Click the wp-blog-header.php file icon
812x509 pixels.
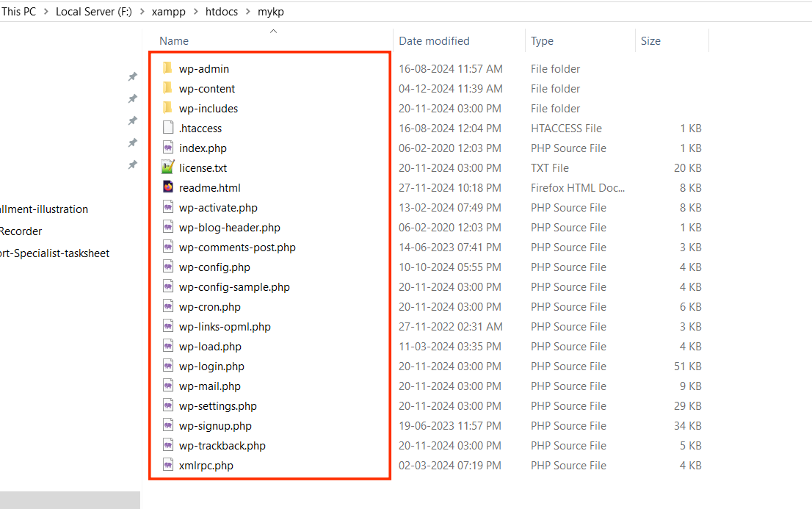pyautogui.click(x=168, y=226)
